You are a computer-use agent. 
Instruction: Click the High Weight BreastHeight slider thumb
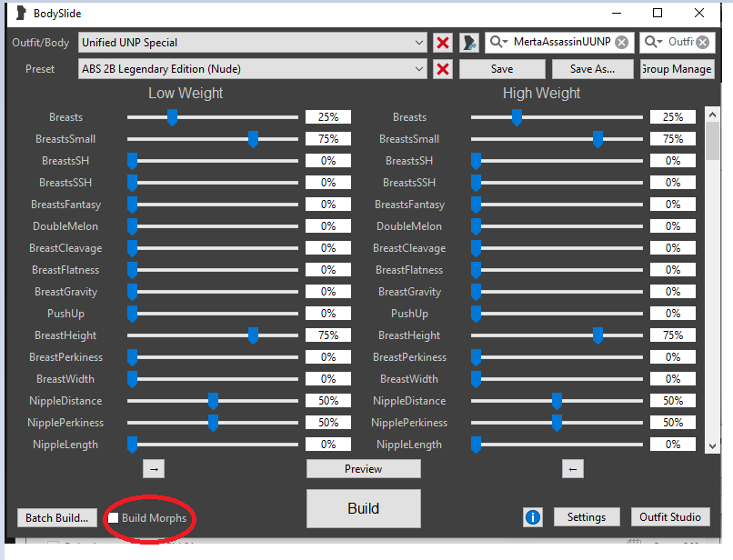(x=597, y=335)
